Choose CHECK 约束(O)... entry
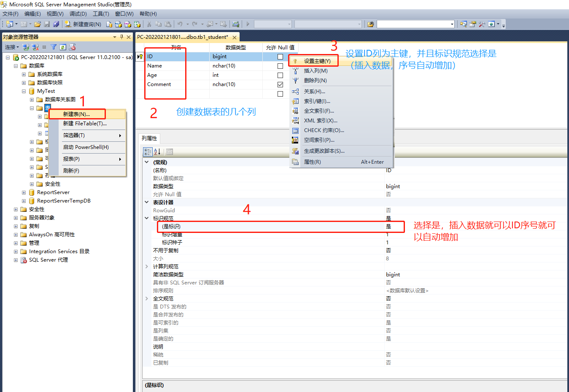The width and height of the screenshot is (569, 392). click(341, 130)
